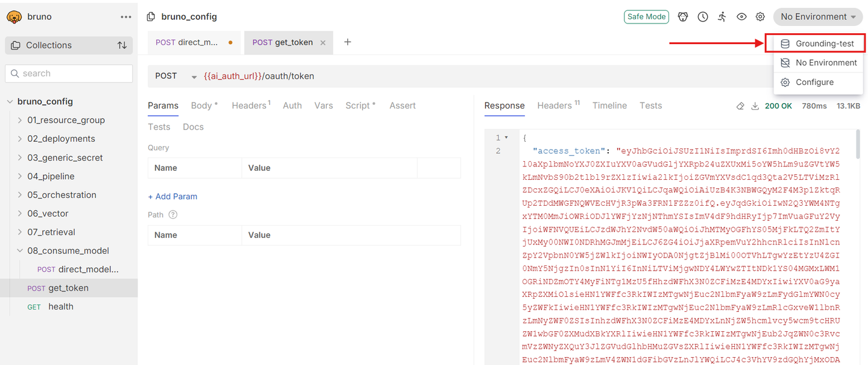Viewport: 868px width, 365px height.
Task: Open the response Tests tab
Action: tap(650, 106)
